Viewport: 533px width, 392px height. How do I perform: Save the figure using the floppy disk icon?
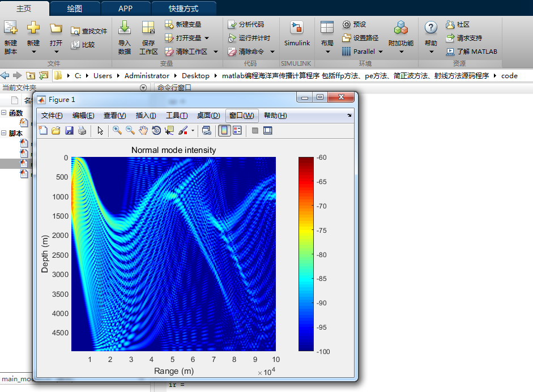tap(69, 130)
